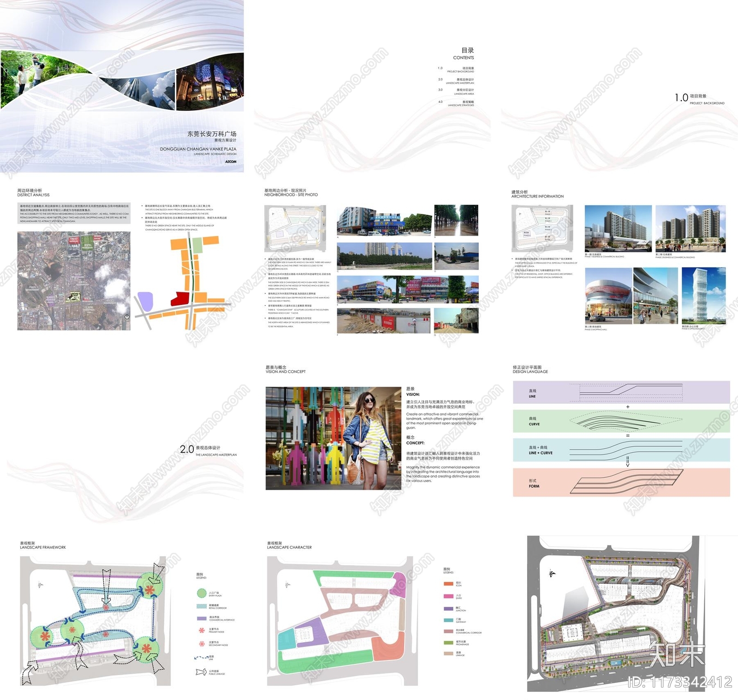The width and height of the screenshot is (738, 700).
Task: Open the Phase 2 residential building render
Action: 690,228
